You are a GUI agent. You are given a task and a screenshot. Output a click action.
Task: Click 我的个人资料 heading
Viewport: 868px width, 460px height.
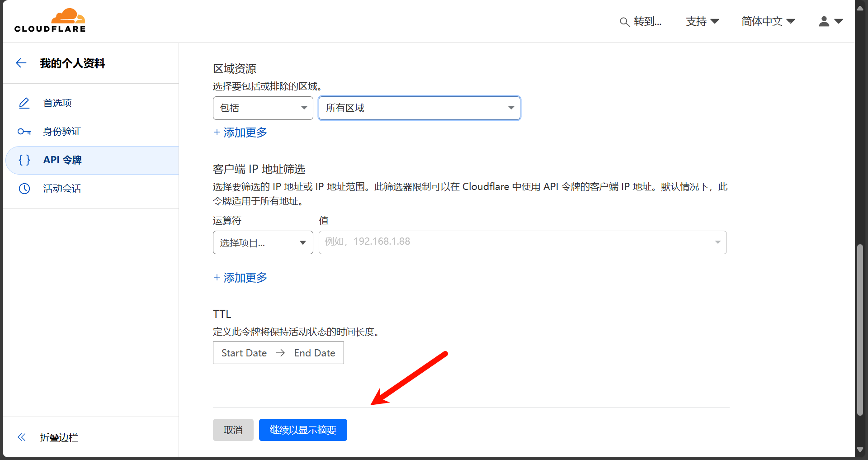[x=72, y=63]
